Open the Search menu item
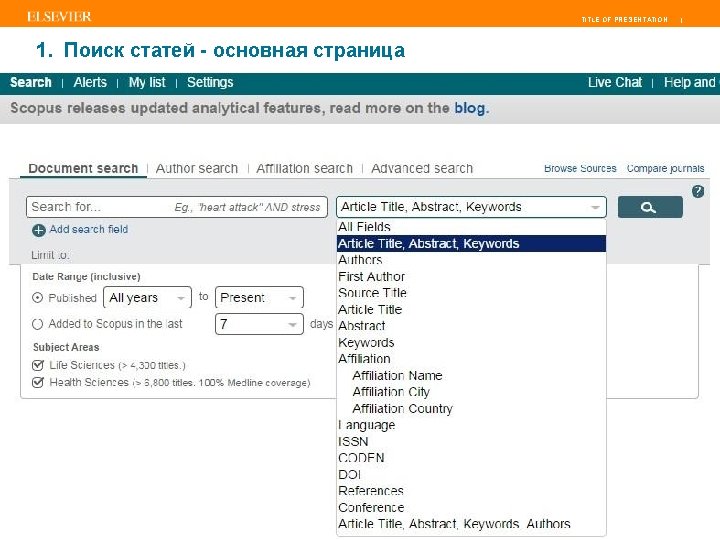720x540 pixels. pyautogui.click(x=31, y=83)
